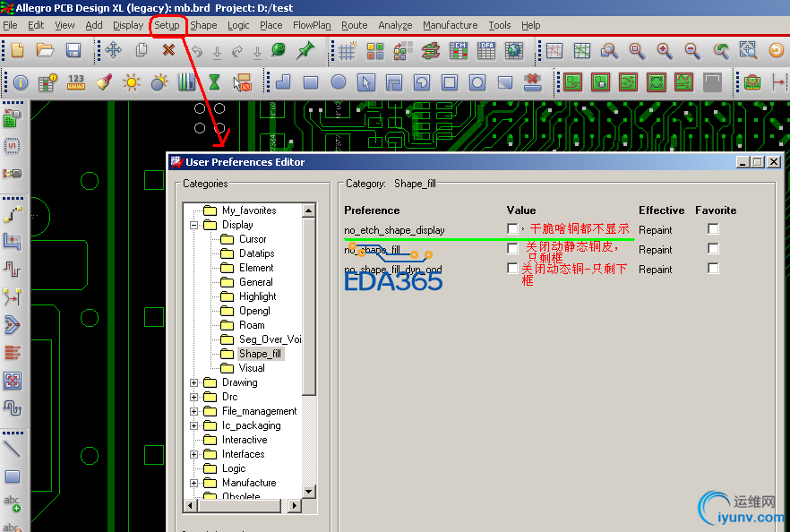This screenshot has height=532, width=790.
Task: Click the green pushpin Fix icon
Action: (x=305, y=50)
